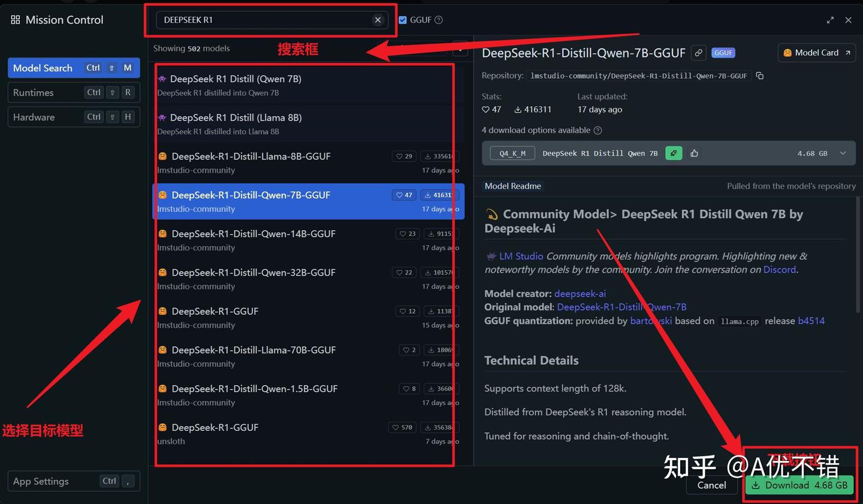This screenshot has width=863, height=504.
Task: Click the heart icon on unsloth DeepSeek-R1-GGUF
Action: (x=402, y=427)
